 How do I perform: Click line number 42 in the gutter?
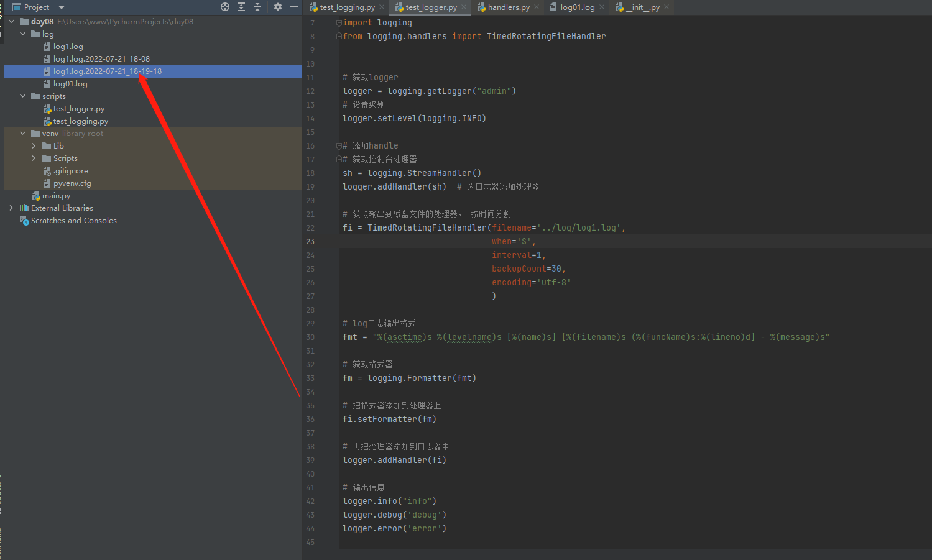coord(310,502)
